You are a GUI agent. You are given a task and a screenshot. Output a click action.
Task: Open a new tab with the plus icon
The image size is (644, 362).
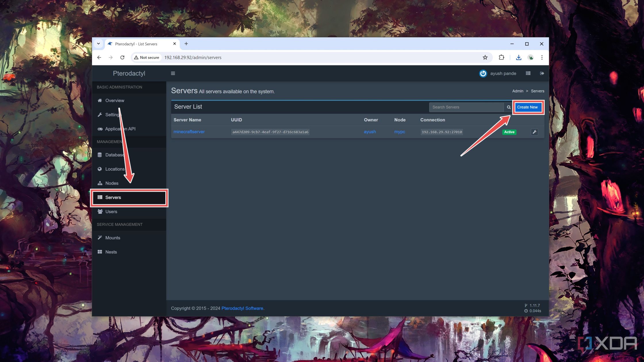(186, 44)
